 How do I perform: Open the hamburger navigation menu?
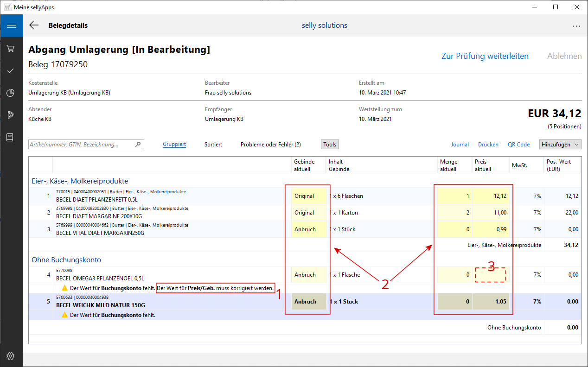tap(11, 25)
